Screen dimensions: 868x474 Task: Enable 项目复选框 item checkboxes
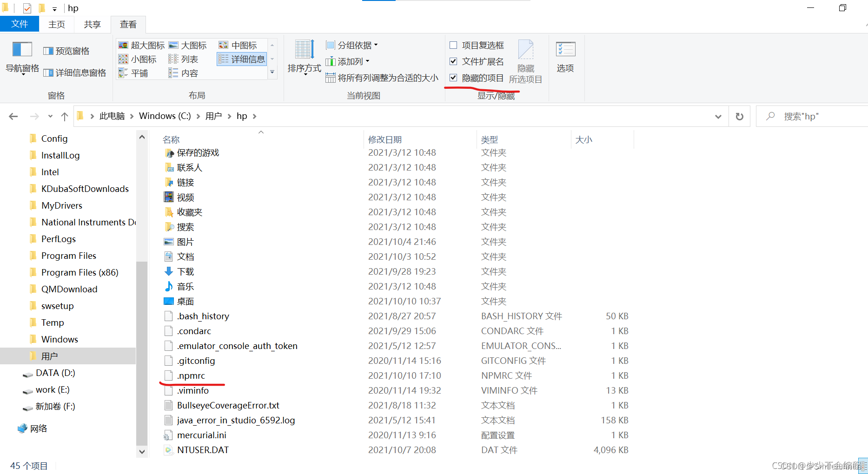[453, 45]
